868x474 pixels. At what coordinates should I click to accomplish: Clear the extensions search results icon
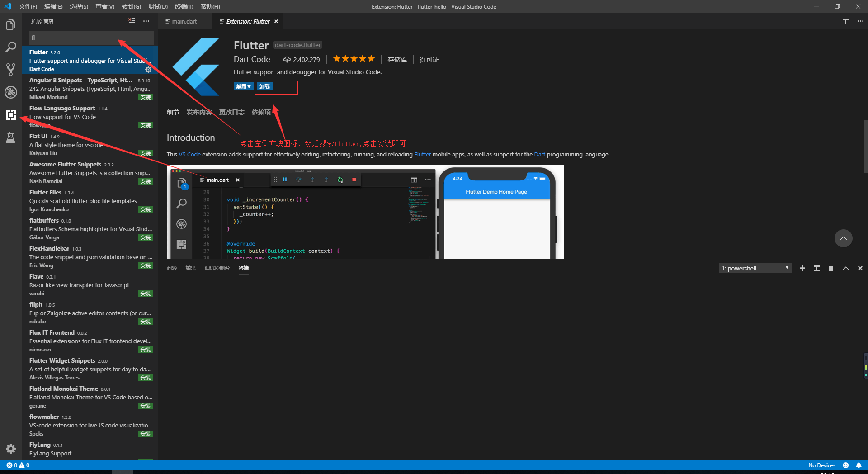tap(132, 21)
